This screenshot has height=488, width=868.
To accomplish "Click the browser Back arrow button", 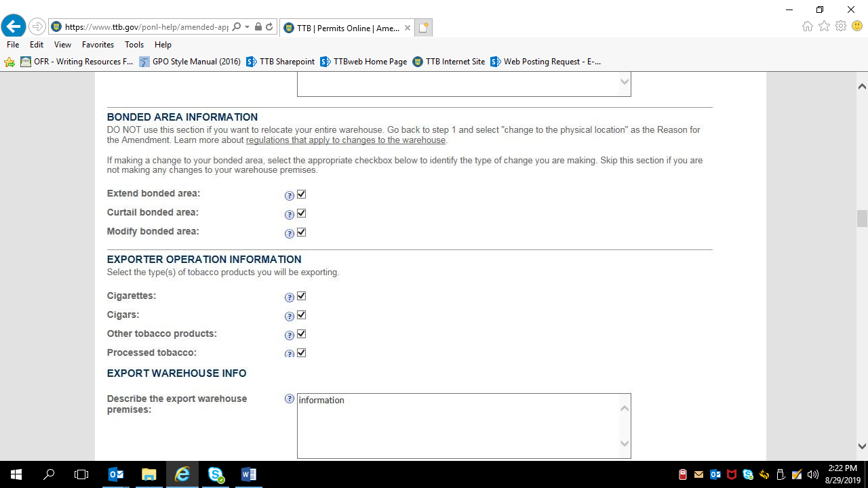I will (x=14, y=27).
